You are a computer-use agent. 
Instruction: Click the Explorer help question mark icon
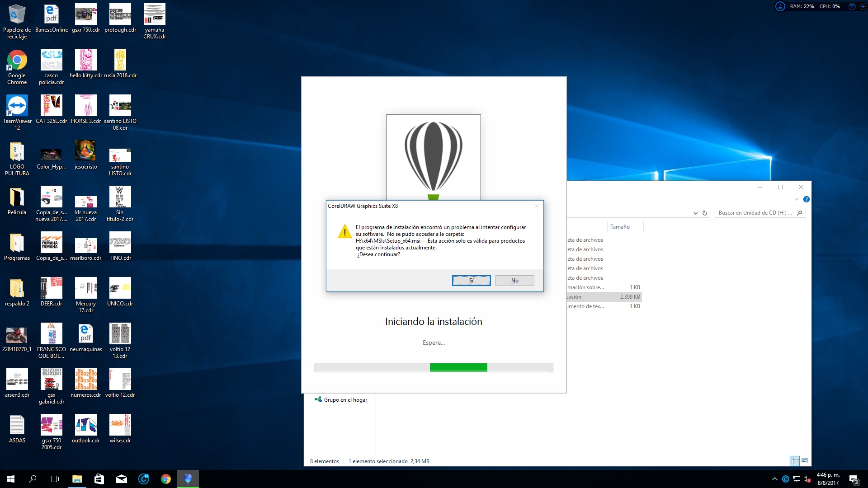806,199
